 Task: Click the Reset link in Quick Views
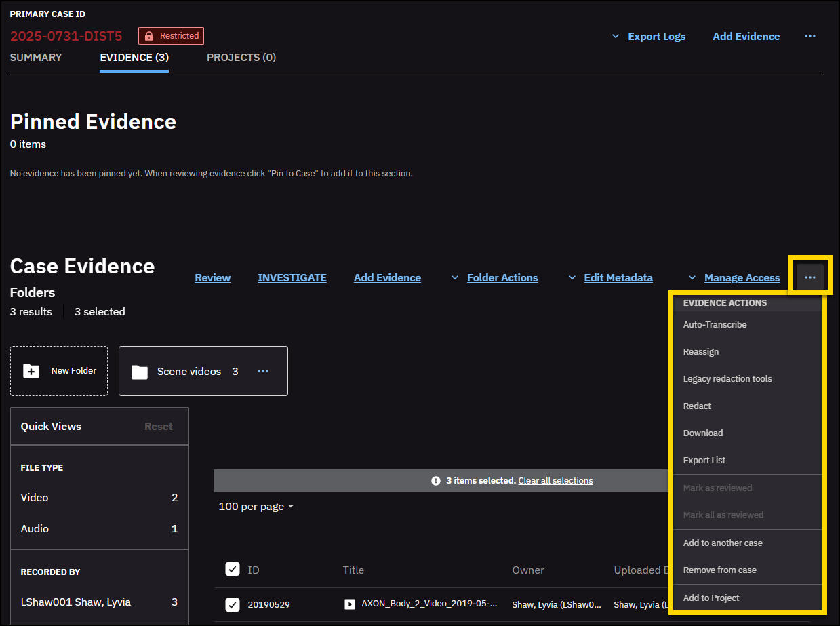pos(158,427)
